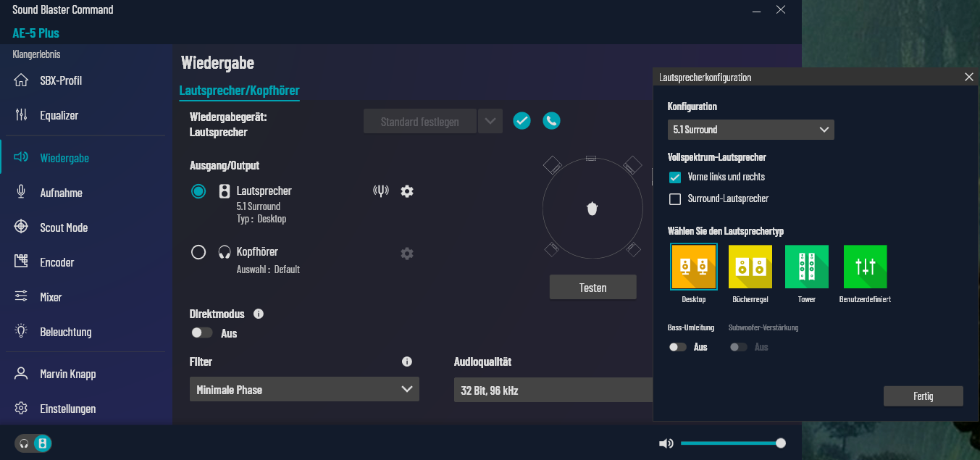980x460 pixels.
Task: Close the Lautsprecherkonfiguration dialog
Action: (x=969, y=77)
